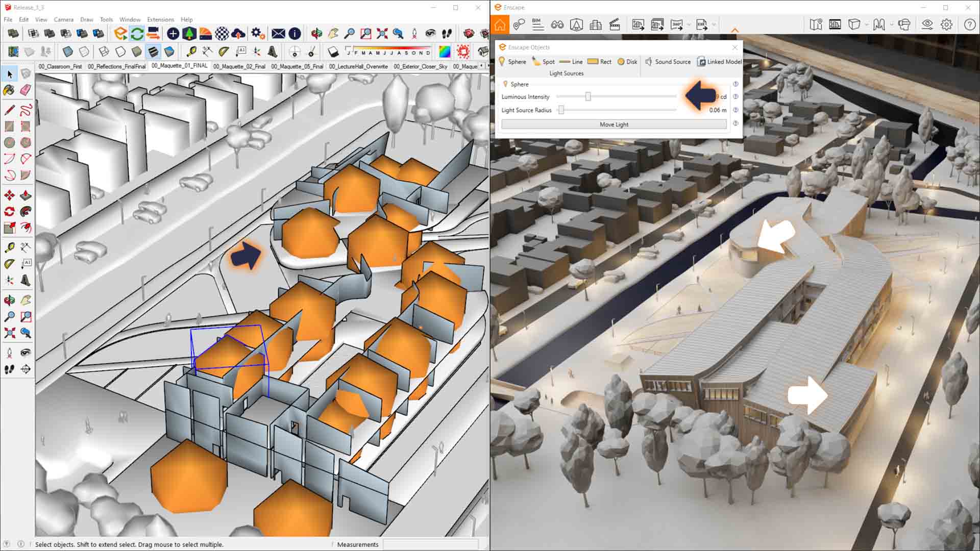Image resolution: width=980 pixels, height=551 pixels.
Task: Add a Sound Source object
Action: (x=668, y=62)
